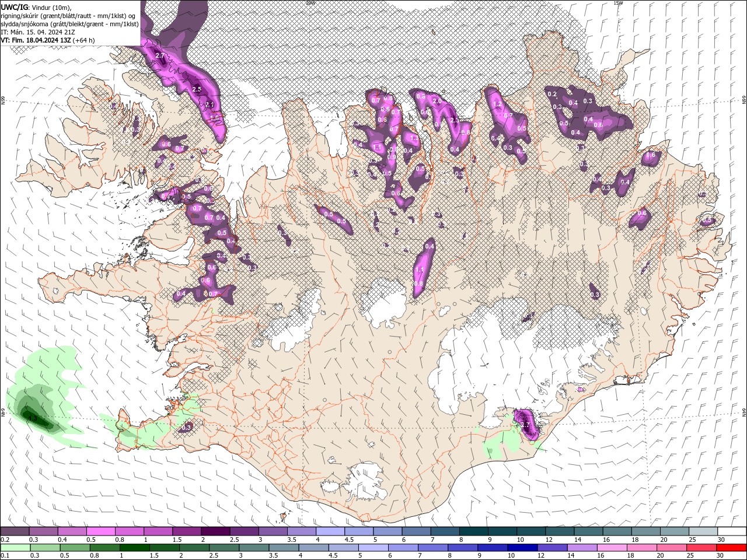
Task: Click the UWC/IG Vindur (10m) title
Action: 36,7
